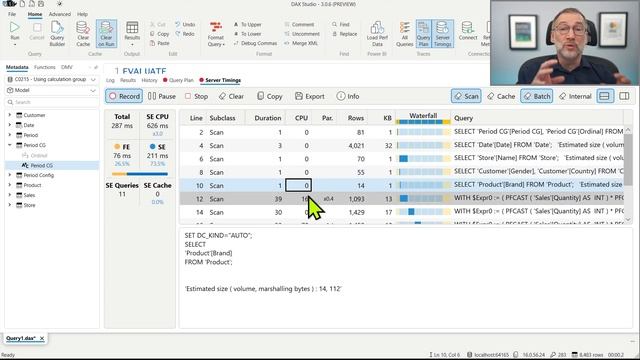640x360 pixels.
Task: Click the Stop button
Action: pos(196,96)
